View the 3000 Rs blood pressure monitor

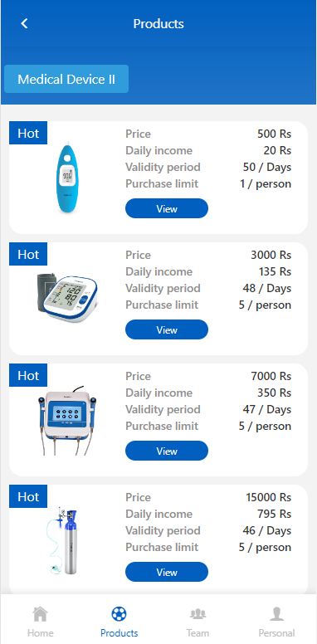[x=167, y=329]
